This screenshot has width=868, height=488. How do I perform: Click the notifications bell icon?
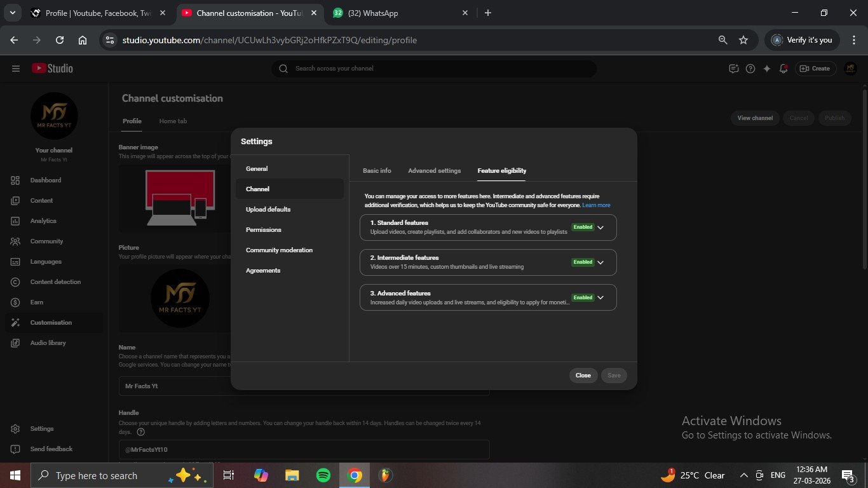pyautogui.click(x=783, y=69)
